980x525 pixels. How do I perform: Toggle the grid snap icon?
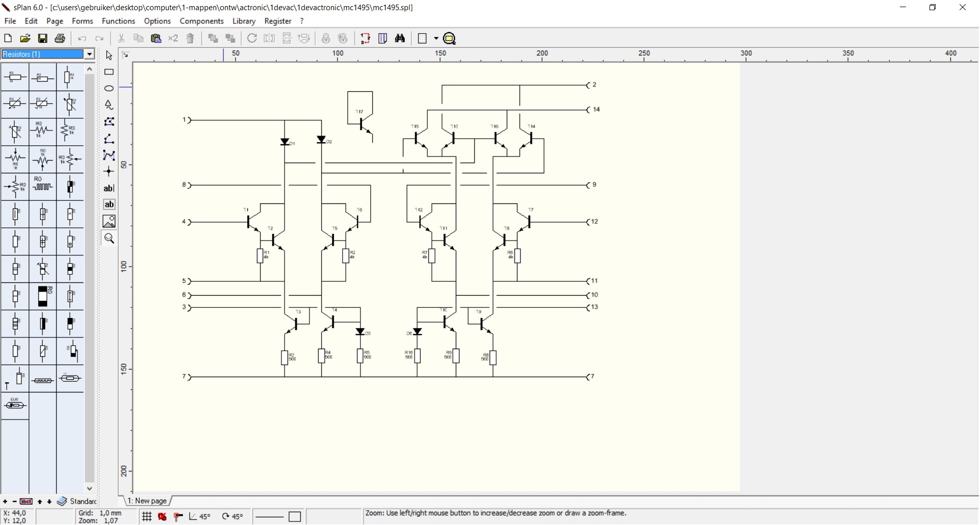click(x=147, y=516)
